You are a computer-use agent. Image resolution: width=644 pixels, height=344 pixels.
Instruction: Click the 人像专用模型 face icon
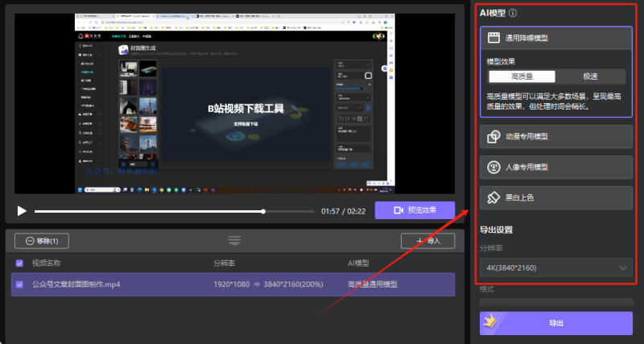click(x=493, y=168)
